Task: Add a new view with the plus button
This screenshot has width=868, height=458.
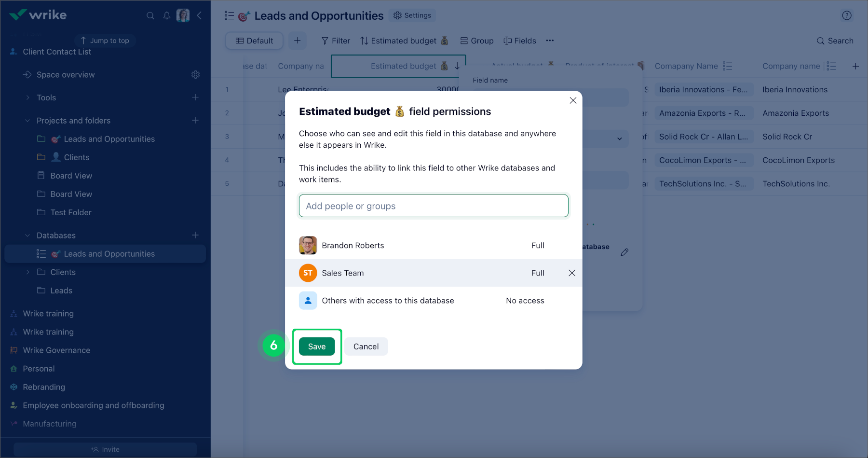Action: pyautogui.click(x=298, y=41)
